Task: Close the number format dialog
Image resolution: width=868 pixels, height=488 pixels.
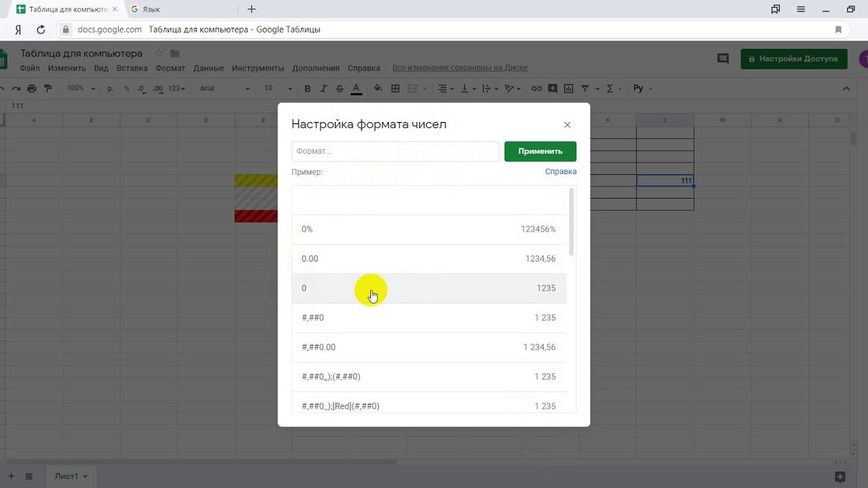Action: (567, 125)
